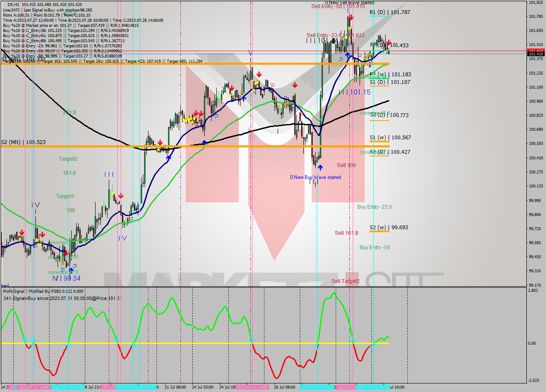546x392 pixels.
Task: Select the Buy Entry -50 label
Action: pyautogui.click(x=375, y=248)
